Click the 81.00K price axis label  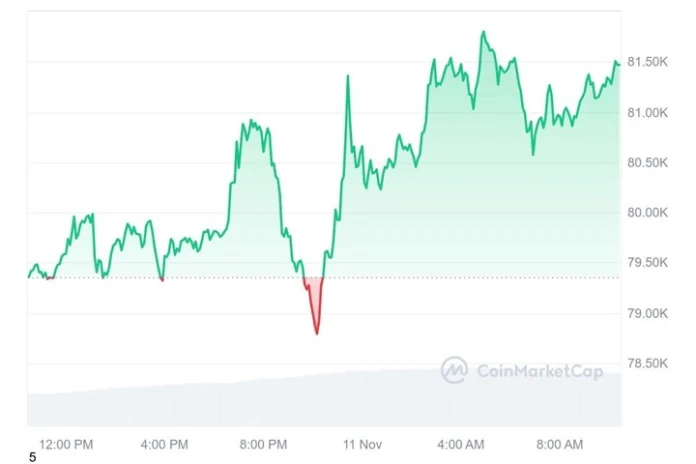tap(648, 113)
